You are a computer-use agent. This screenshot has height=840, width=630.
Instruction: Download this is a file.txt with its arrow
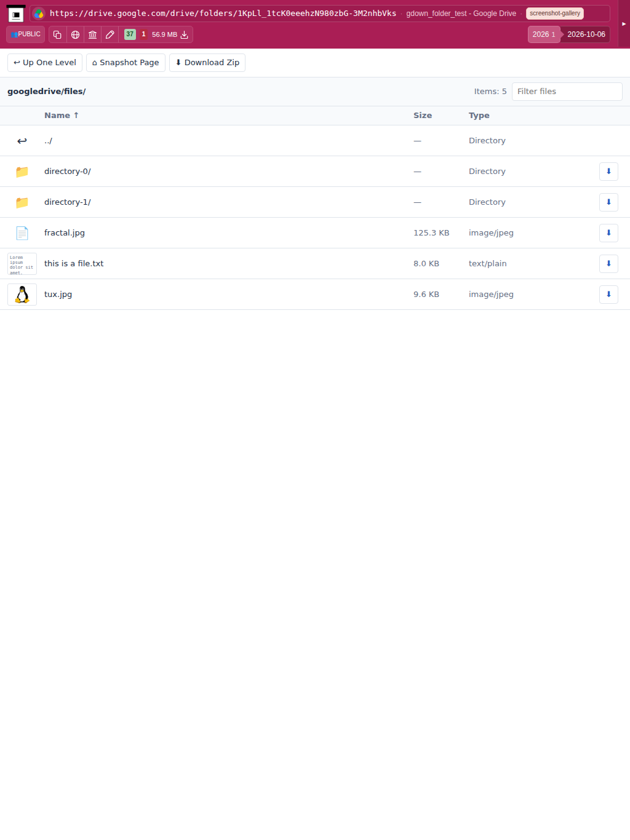tap(608, 264)
